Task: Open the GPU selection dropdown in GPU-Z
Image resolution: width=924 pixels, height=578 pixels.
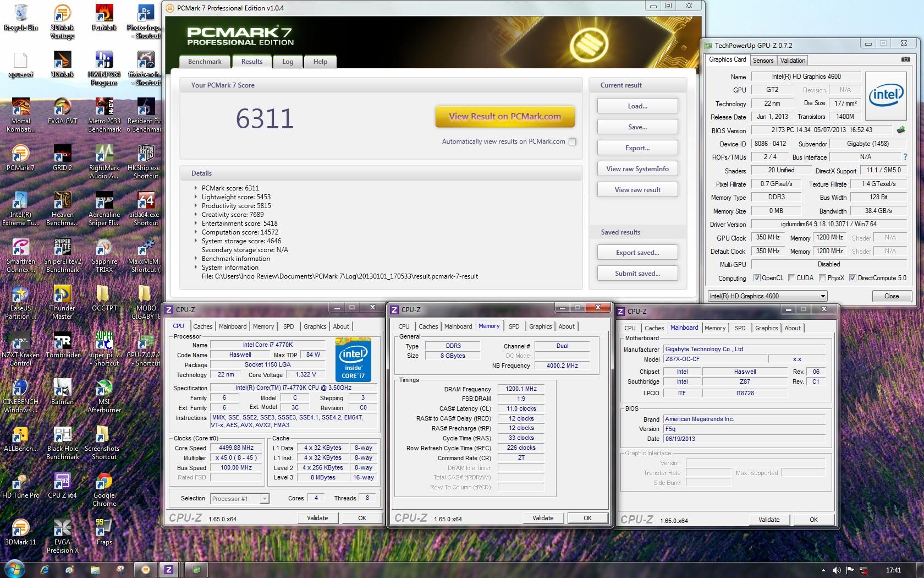Action: tap(767, 296)
